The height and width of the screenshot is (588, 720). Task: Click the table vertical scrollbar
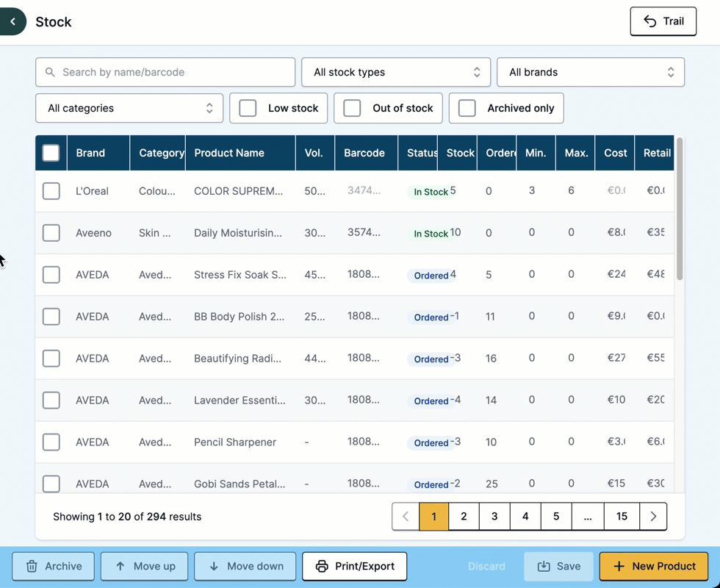click(680, 209)
